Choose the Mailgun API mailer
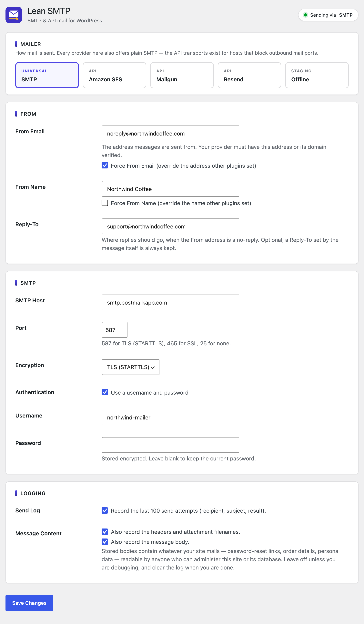Viewport: 364px width, 624px height. pos(182,75)
